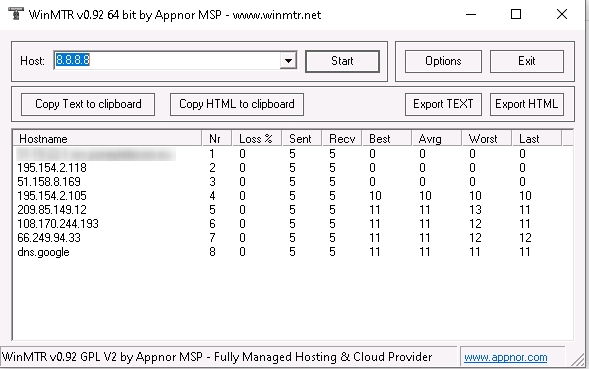Open the Host dropdown arrow

[288, 60]
